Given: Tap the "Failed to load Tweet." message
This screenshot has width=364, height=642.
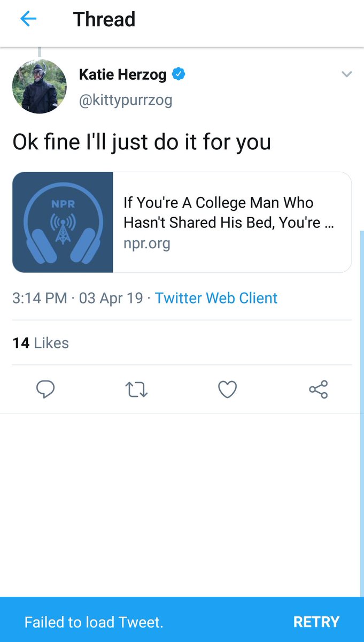Looking at the screenshot, I should tap(94, 622).
